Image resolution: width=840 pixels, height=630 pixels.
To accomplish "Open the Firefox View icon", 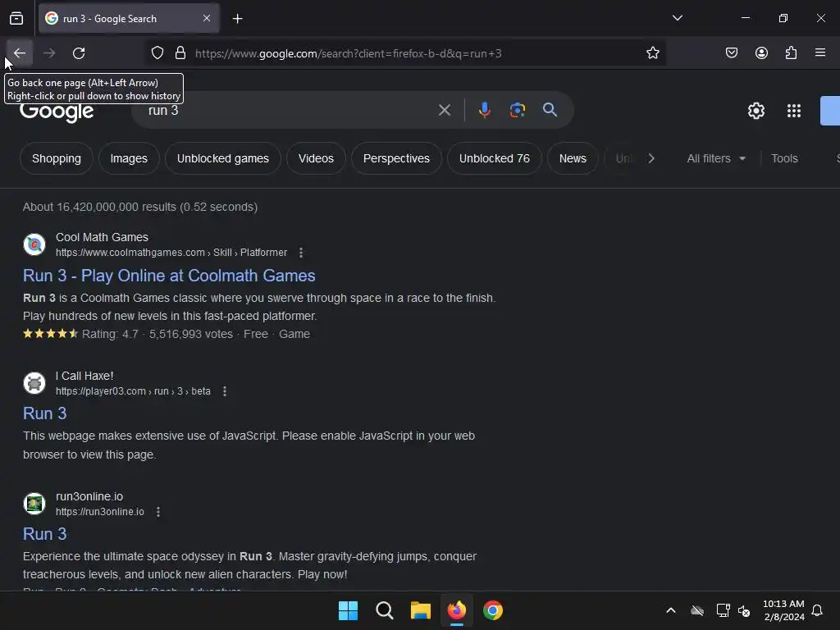I will click(x=16, y=19).
